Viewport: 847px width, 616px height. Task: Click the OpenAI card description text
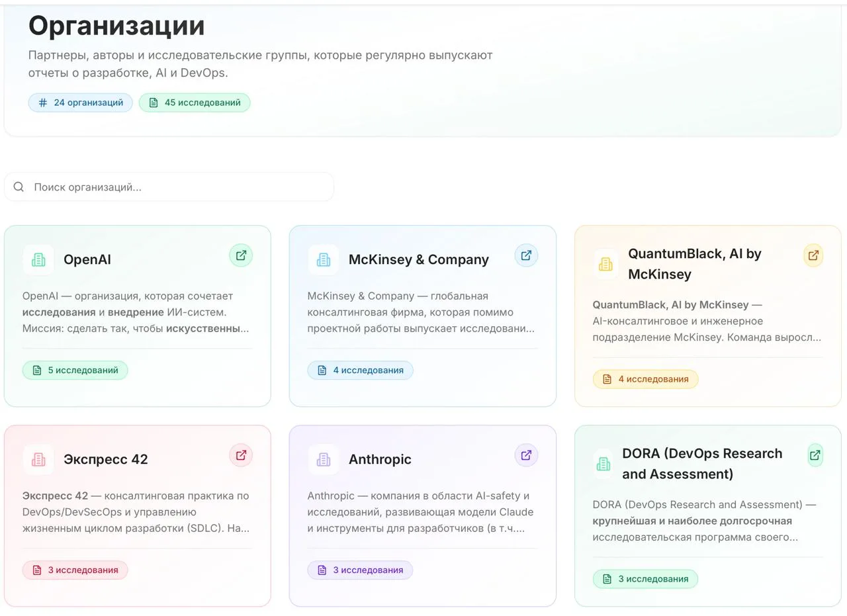[137, 312]
